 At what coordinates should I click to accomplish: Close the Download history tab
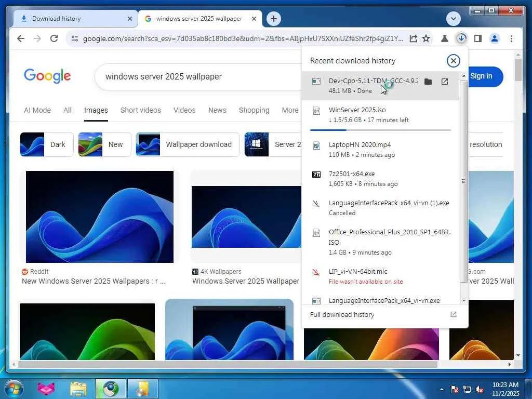pos(129,19)
